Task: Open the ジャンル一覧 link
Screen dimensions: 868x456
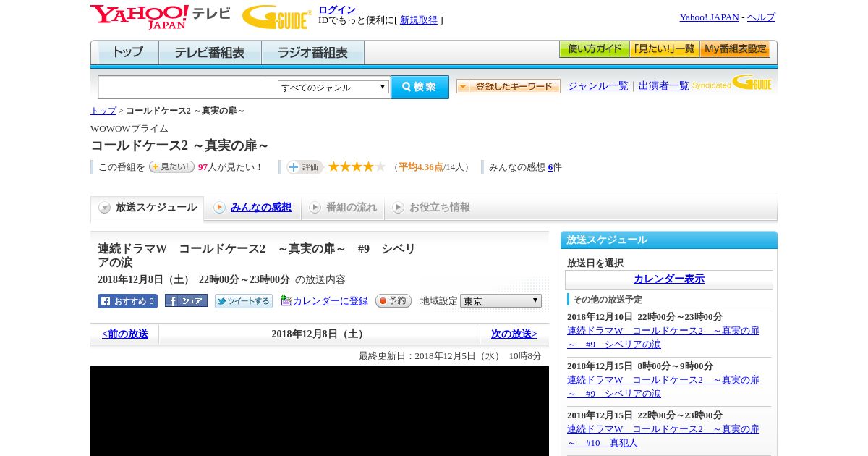Action: coord(598,85)
